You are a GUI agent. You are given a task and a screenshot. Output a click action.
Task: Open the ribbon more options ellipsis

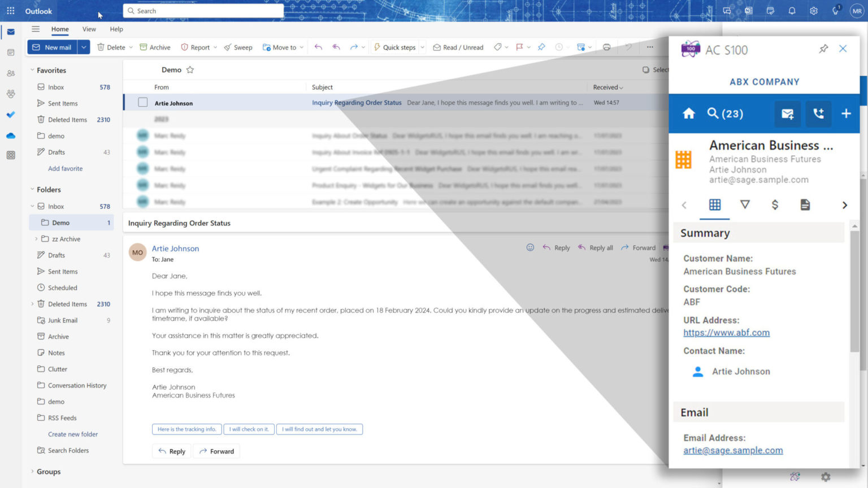(x=650, y=47)
